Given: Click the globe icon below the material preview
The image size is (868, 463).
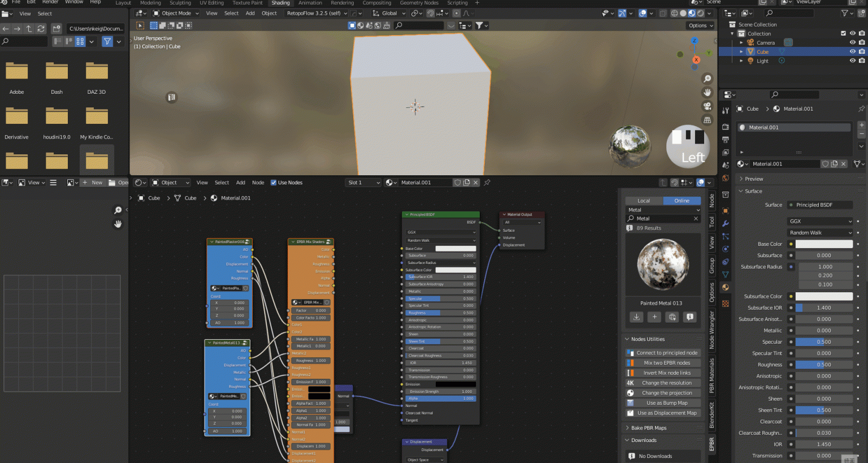Looking at the screenshot, I should pos(672,317).
